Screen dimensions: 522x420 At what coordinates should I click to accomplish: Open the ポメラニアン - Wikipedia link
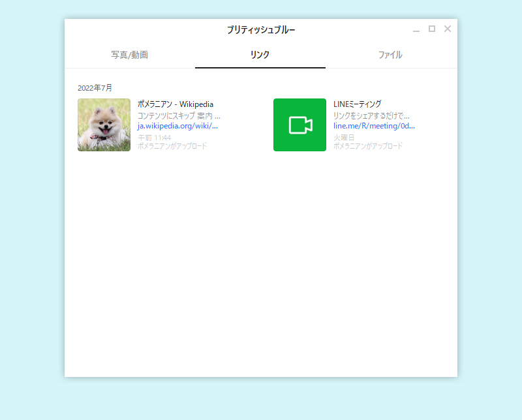point(174,103)
